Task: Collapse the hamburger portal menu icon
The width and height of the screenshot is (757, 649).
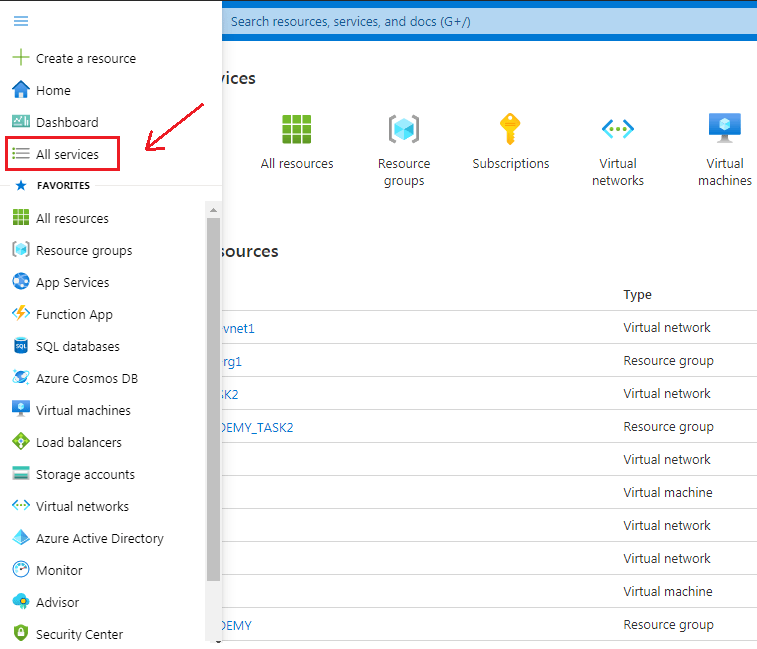Action: coord(21,21)
